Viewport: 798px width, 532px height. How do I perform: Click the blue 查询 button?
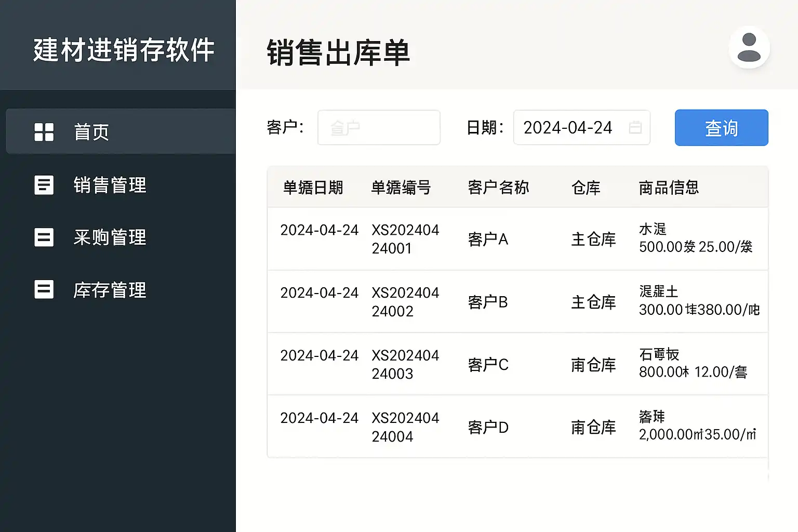[721, 128]
